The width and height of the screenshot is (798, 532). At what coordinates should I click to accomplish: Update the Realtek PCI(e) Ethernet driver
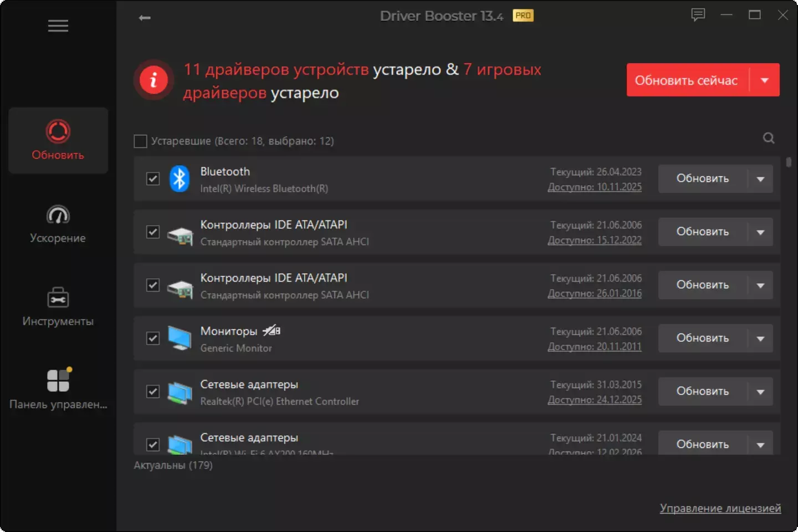pos(703,391)
